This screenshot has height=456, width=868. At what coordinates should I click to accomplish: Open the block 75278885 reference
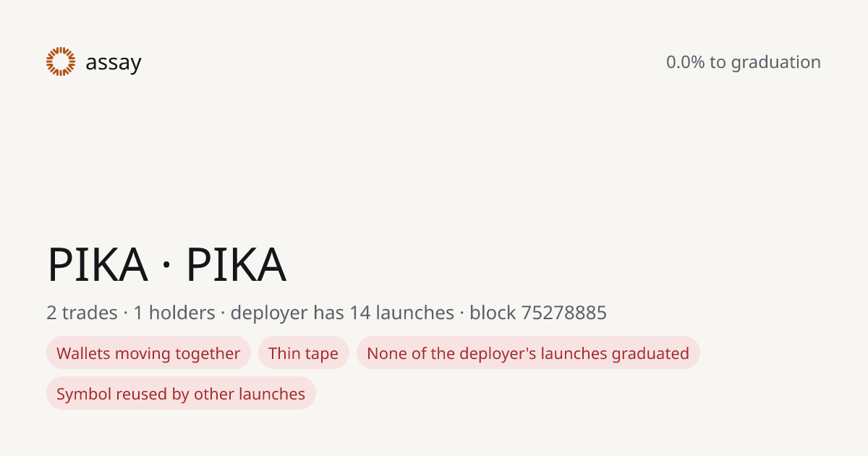(538, 313)
